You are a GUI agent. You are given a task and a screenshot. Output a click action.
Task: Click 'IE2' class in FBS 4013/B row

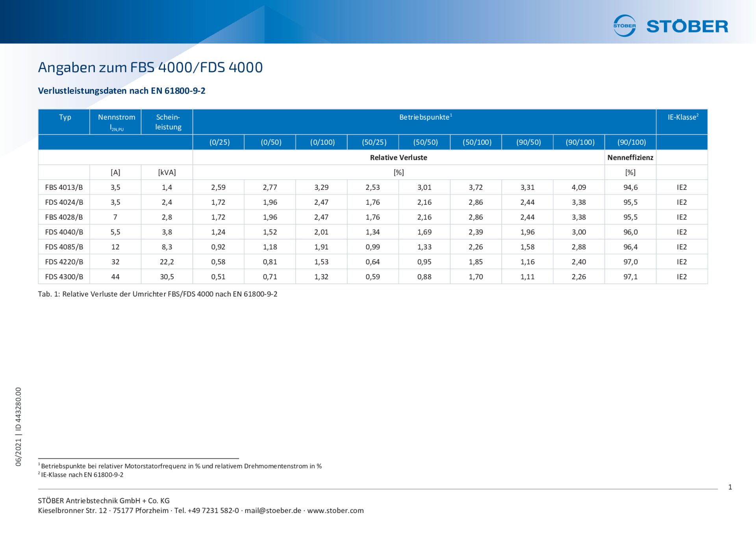[x=682, y=188]
